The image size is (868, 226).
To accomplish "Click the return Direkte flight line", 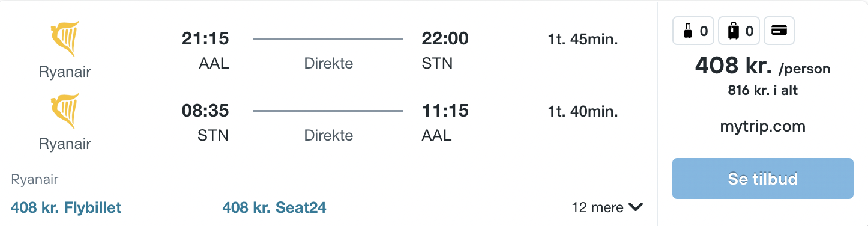I will (328, 111).
